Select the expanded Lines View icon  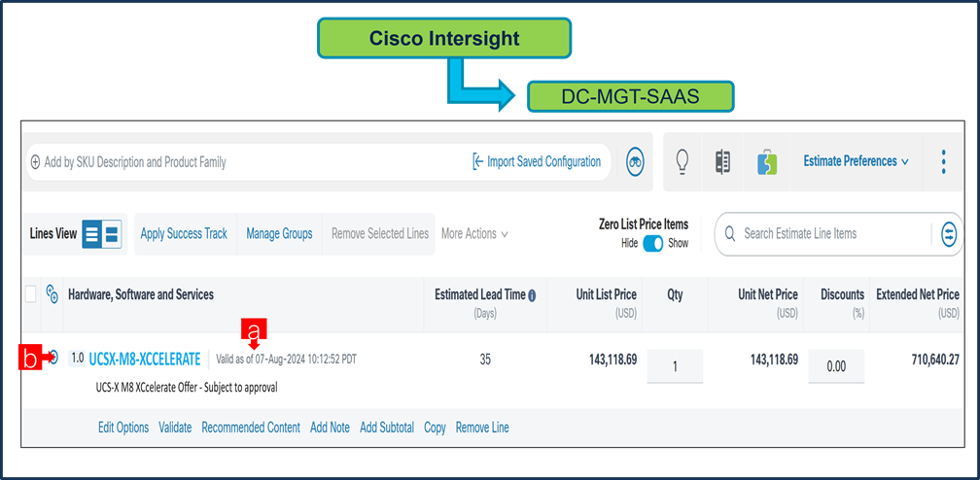(111, 234)
